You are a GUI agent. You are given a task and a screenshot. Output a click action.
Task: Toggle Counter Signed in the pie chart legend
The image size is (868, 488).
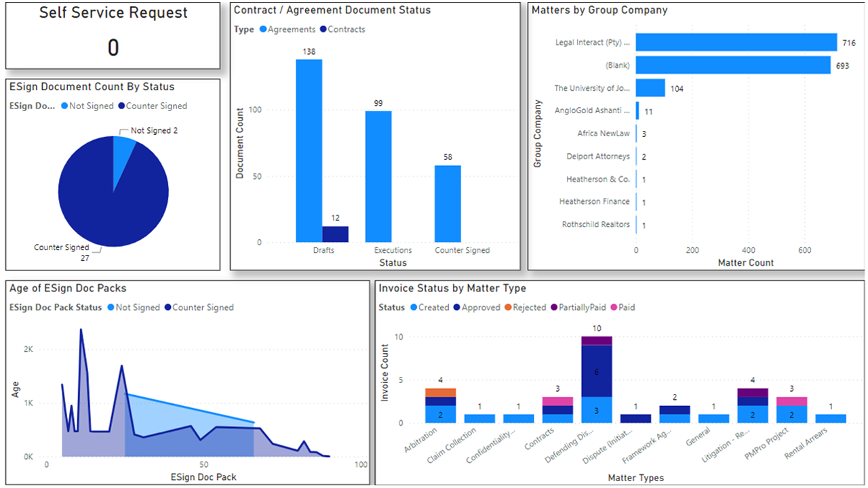click(153, 106)
